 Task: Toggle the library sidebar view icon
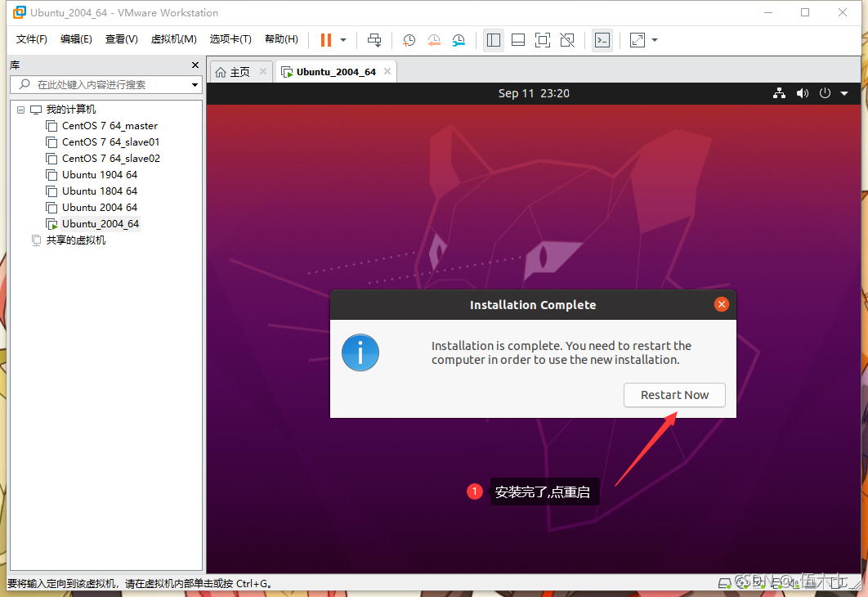[493, 40]
